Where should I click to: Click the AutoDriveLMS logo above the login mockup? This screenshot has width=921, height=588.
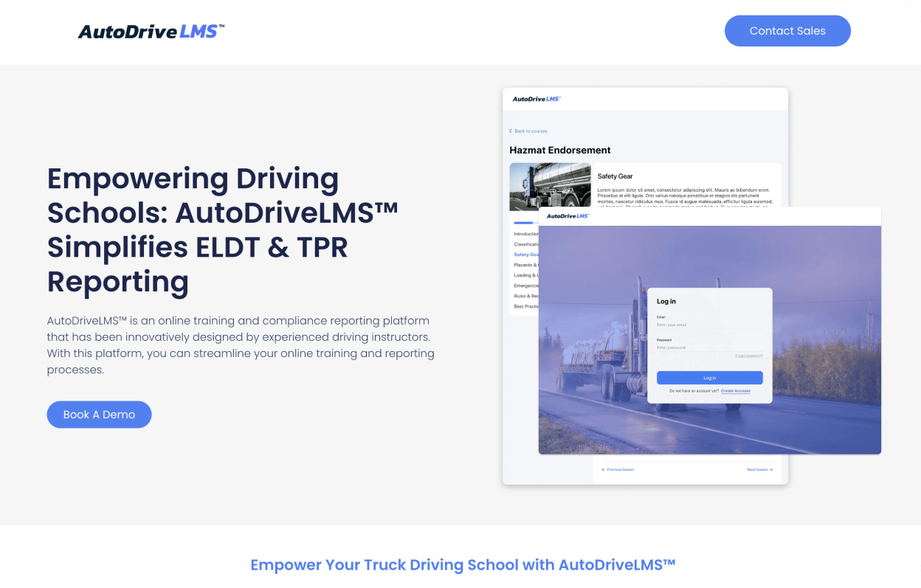569,216
